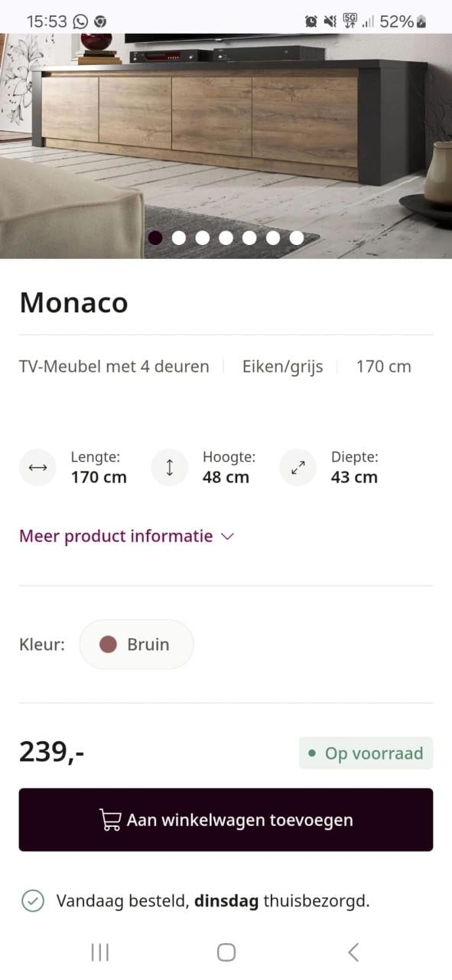The image size is (452, 980).
Task: Tap the Lengte double-arrow dimension icon
Action: [x=37, y=467]
